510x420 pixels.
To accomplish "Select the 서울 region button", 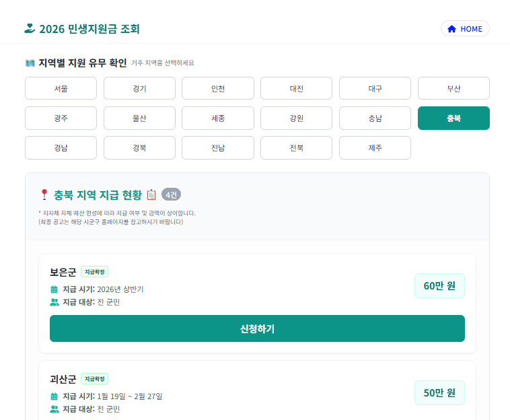I will [x=61, y=88].
